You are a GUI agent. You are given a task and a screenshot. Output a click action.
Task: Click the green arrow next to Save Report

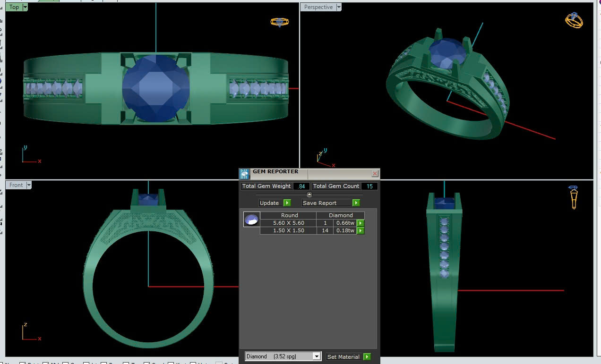click(356, 203)
